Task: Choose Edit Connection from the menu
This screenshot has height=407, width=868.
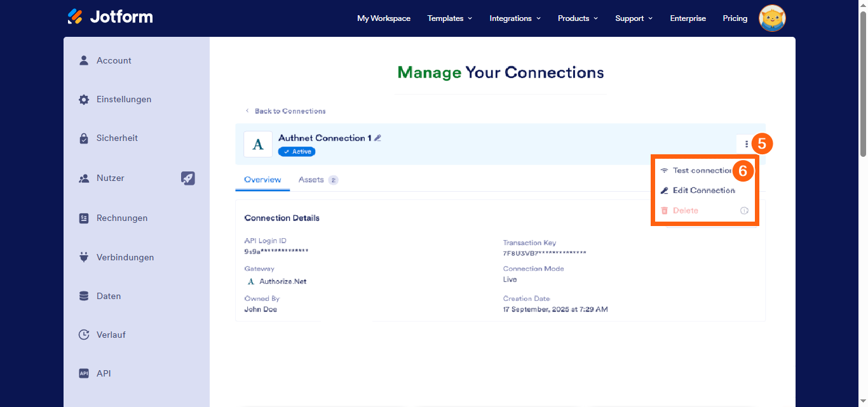Action: [703, 190]
